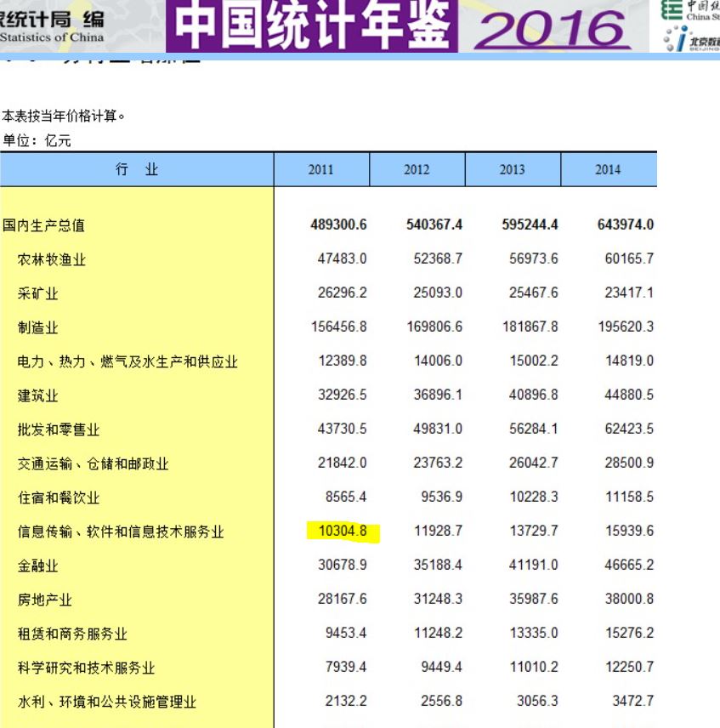Click the 行业 column header
The image size is (720, 728).
[136, 169]
